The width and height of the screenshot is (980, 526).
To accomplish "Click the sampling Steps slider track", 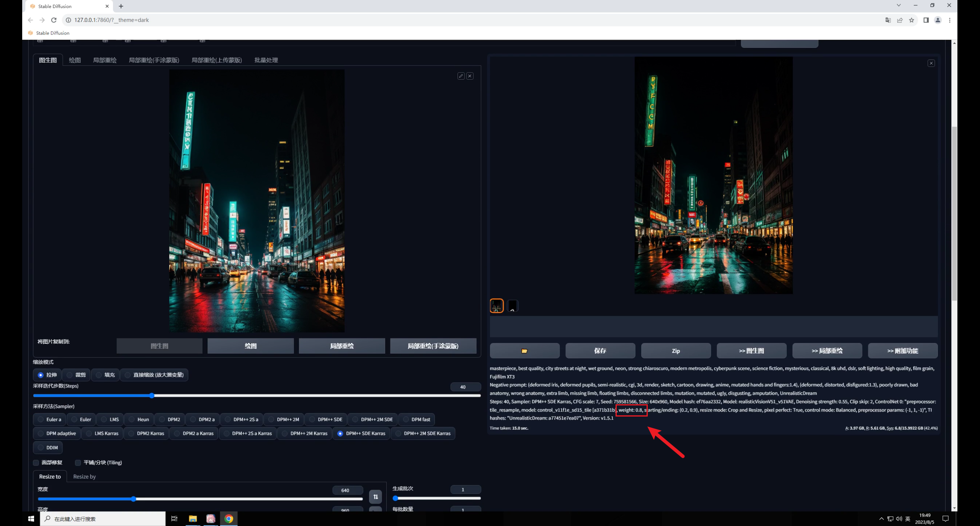I will (x=306, y=395).
